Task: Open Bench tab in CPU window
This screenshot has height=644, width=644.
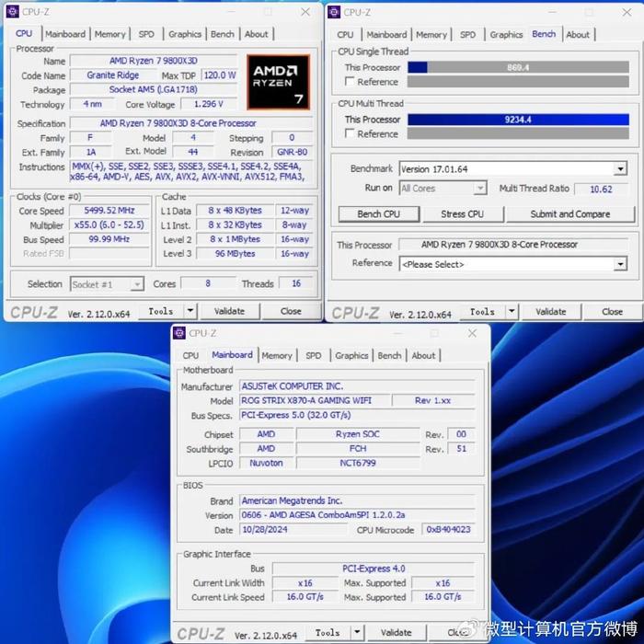Action: pyautogui.click(x=223, y=34)
